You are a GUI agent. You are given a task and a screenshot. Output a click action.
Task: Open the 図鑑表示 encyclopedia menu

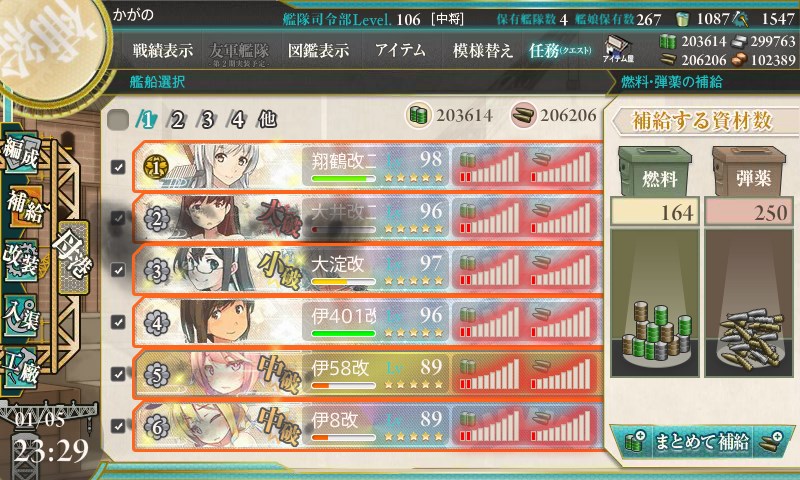[x=318, y=50]
